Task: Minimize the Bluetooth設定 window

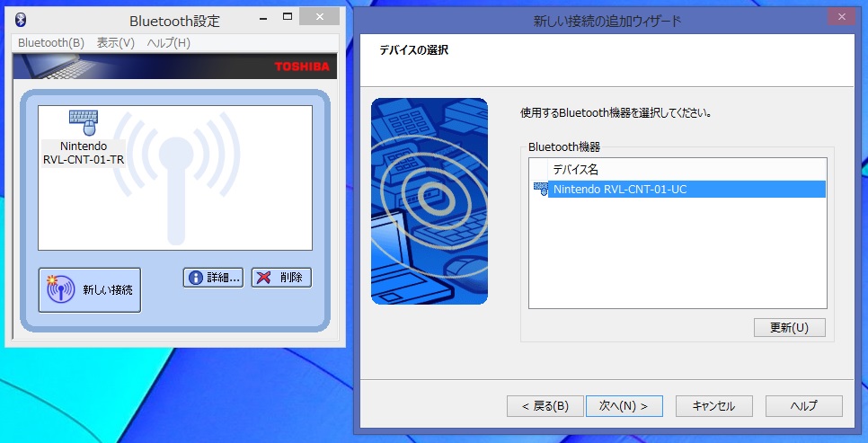Action: [262, 17]
